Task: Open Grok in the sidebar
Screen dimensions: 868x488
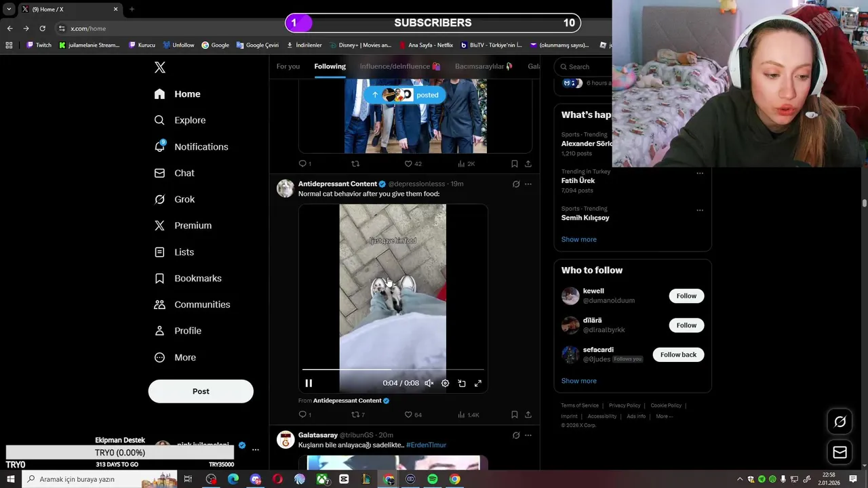Action: [x=174, y=199]
